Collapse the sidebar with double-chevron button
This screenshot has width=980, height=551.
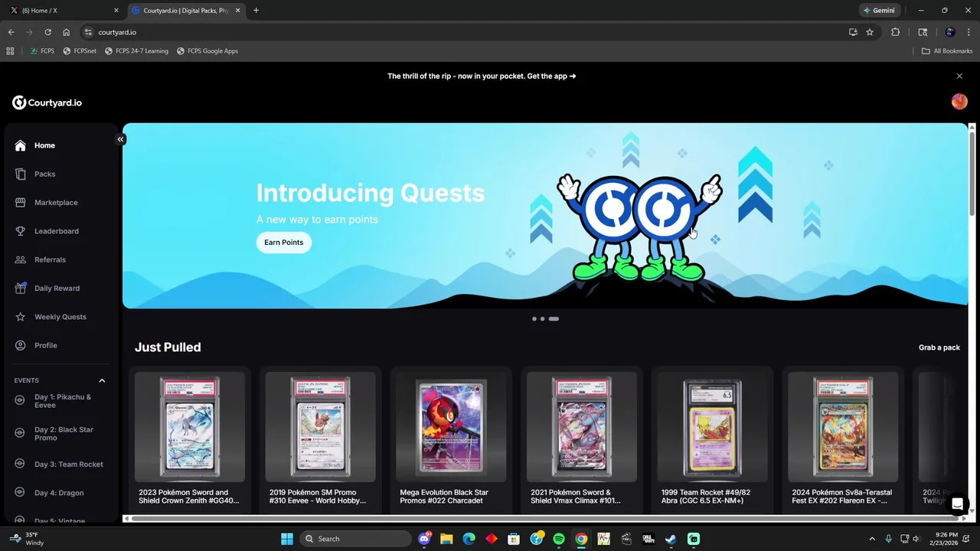[120, 139]
